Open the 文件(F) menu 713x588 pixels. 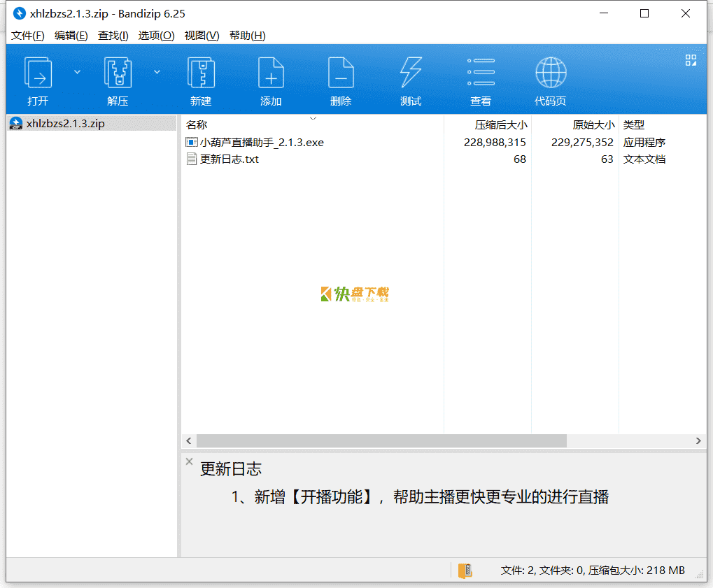coord(28,36)
